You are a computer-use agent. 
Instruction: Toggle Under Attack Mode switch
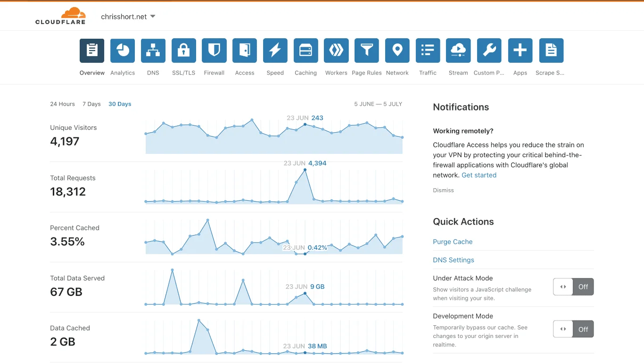573,287
